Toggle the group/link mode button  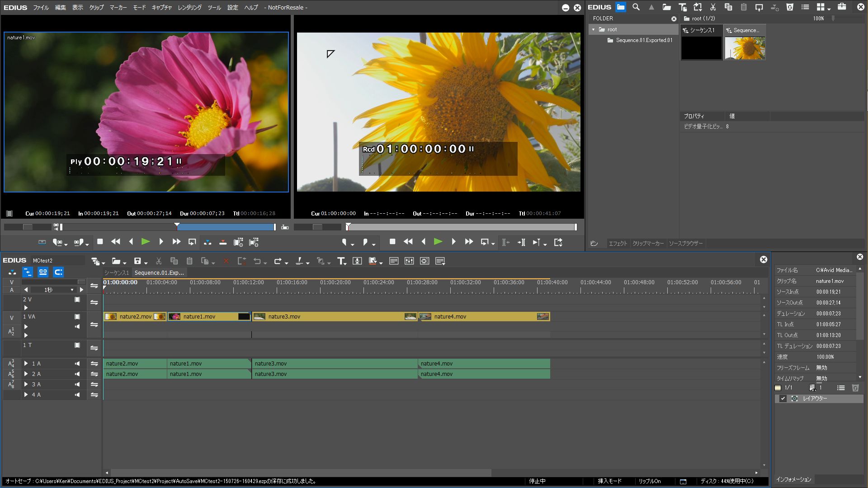43,272
